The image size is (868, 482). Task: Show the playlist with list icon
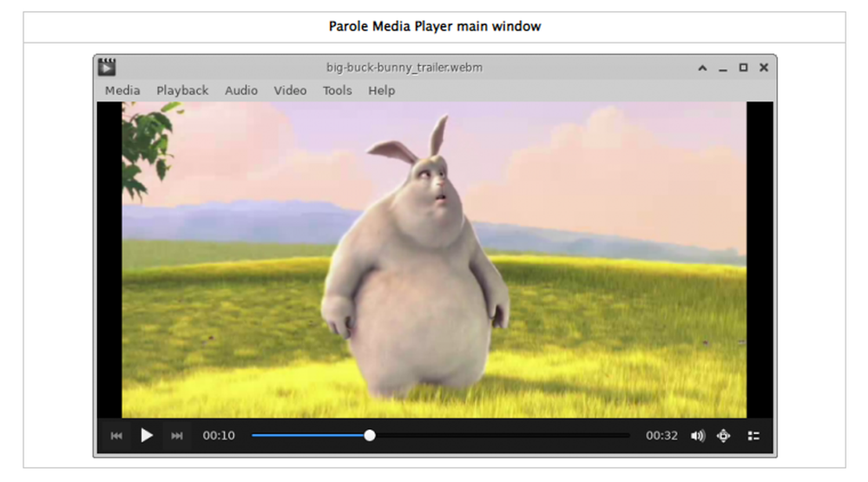click(x=753, y=436)
